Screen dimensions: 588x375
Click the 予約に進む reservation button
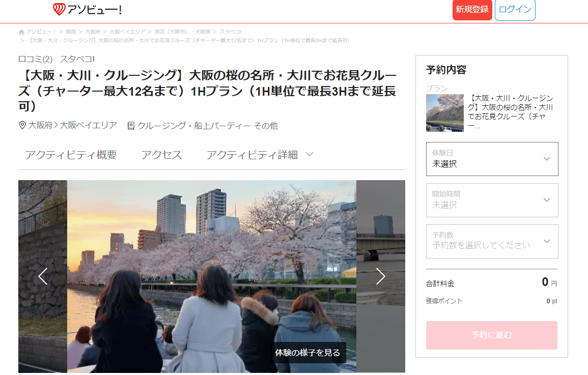click(491, 335)
